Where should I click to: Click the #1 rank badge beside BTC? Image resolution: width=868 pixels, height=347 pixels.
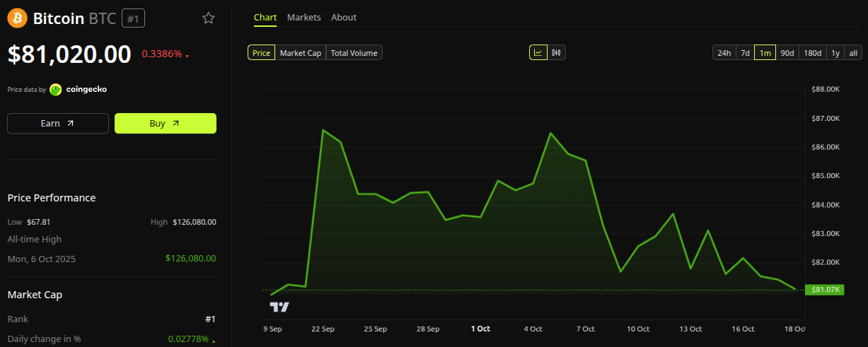tap(133, 18)
